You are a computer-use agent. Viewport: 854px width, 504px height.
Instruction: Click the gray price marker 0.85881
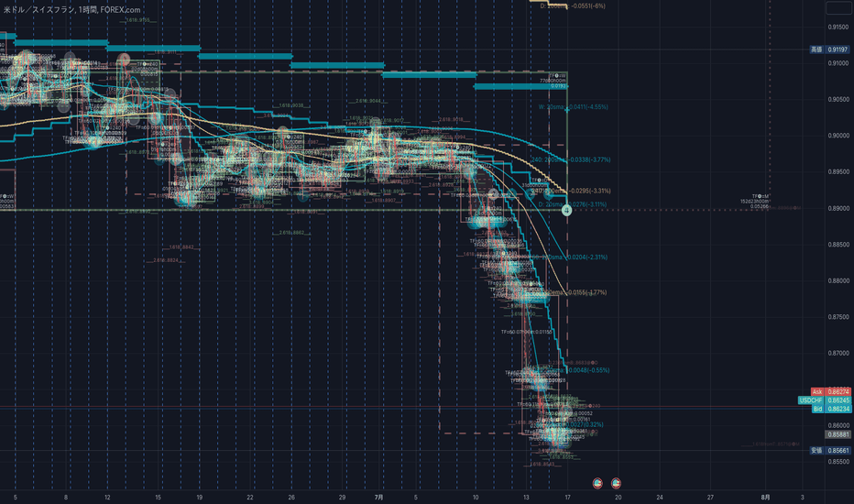[838, 434]
